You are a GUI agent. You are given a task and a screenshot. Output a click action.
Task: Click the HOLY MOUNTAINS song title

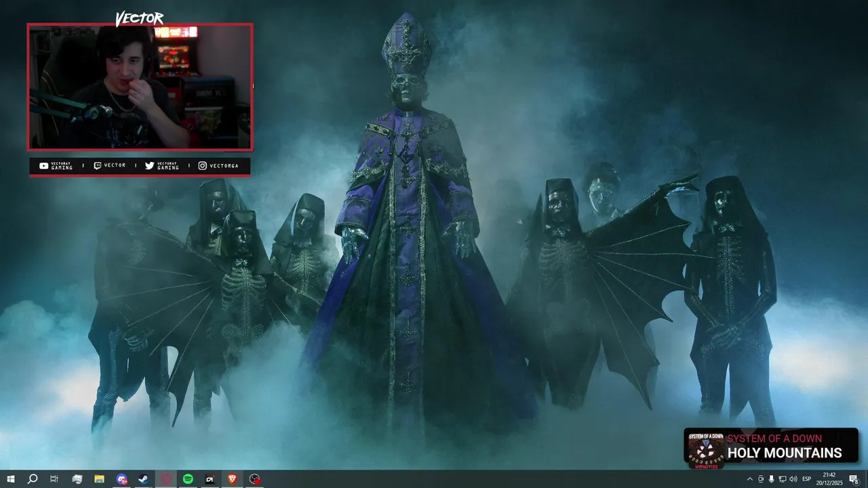point(785,453)
